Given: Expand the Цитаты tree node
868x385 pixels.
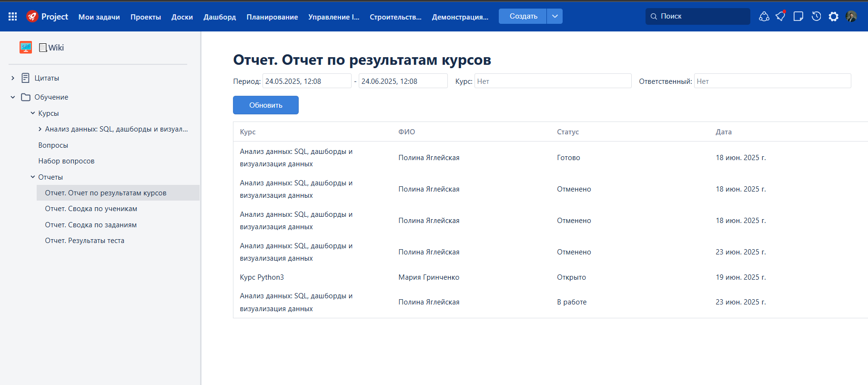Looking at the screenshot, I should pos(13,78).
